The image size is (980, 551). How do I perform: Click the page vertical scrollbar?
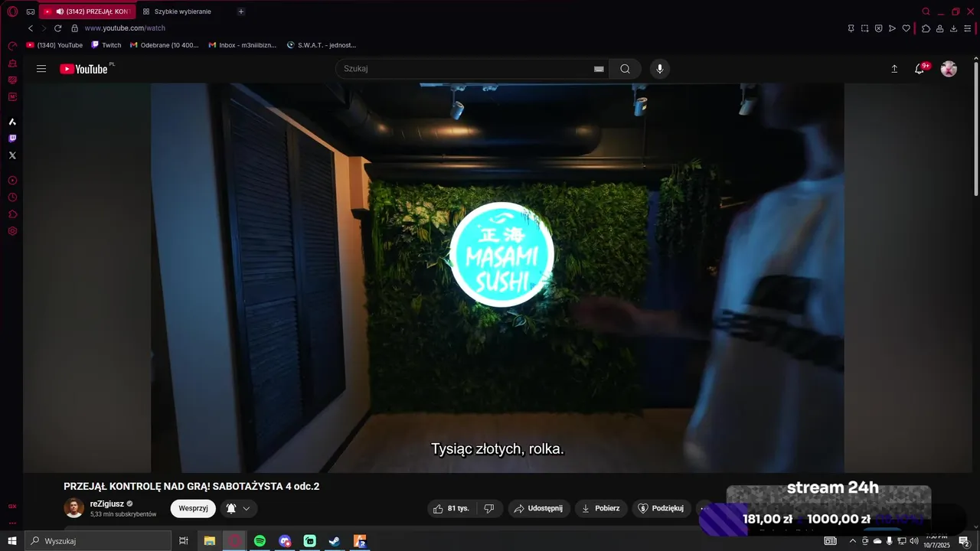tap(976, 130)
